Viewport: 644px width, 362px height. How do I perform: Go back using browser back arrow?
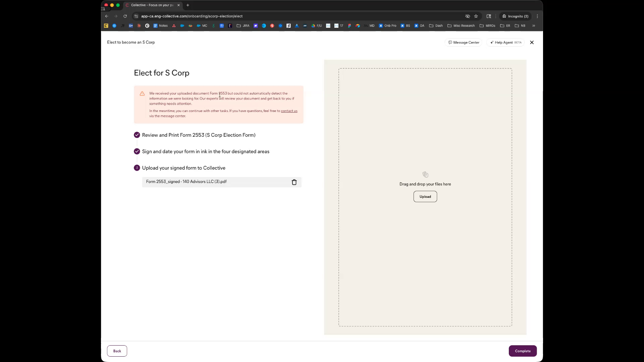[x=107, y=16]
